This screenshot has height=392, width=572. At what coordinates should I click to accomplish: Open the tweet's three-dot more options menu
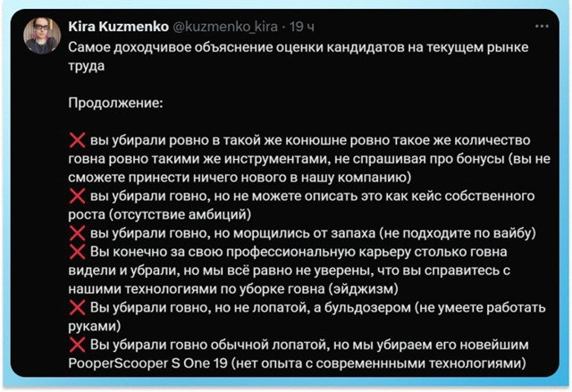(542, 26)
